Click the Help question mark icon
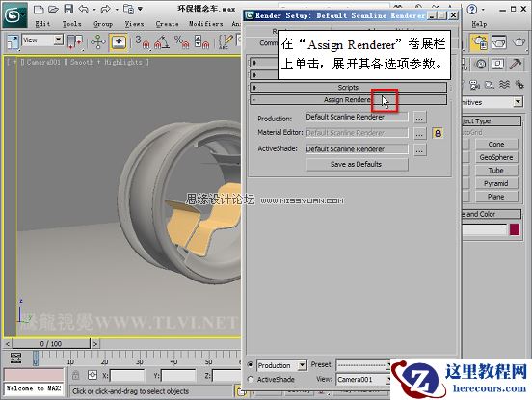 pos(471,10)
